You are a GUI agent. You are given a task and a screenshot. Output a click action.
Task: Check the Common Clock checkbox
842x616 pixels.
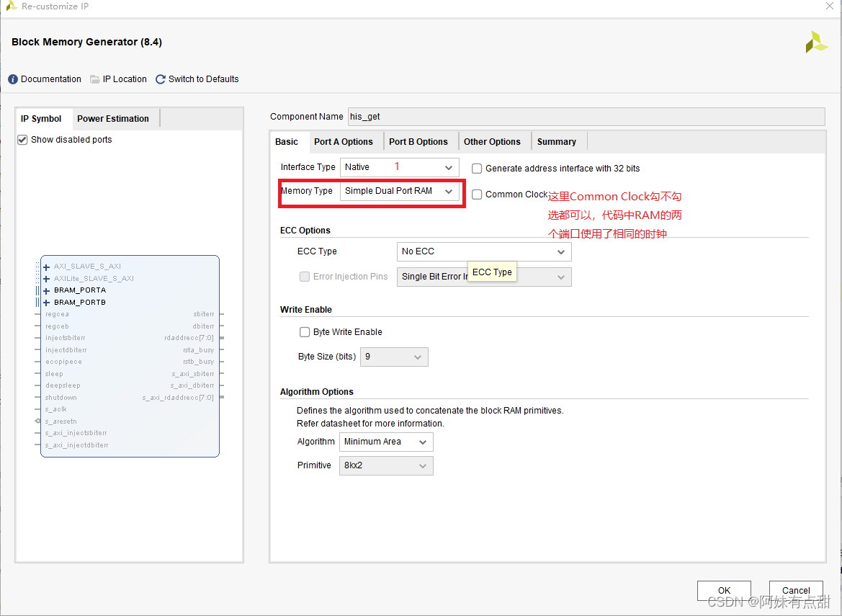tap(477, 195)
